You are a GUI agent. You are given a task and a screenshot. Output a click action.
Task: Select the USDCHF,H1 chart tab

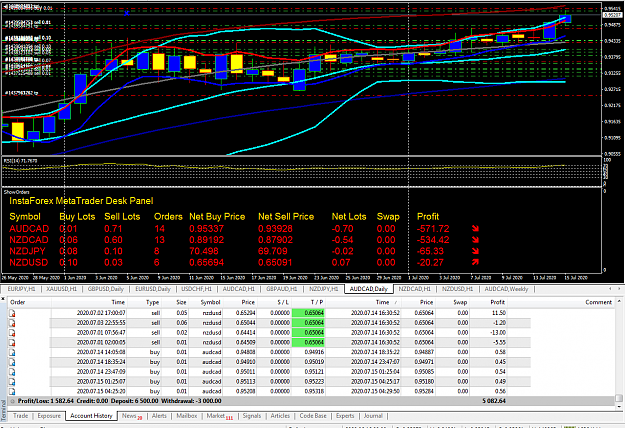coord(197,289)
